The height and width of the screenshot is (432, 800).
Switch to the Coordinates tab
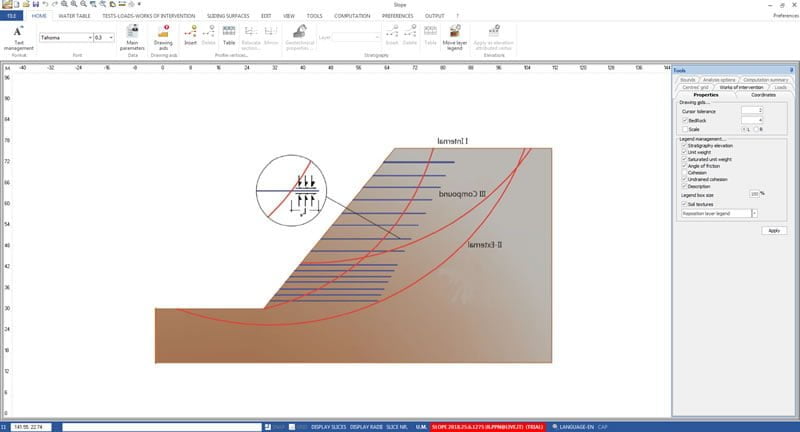tap(763, 95)
